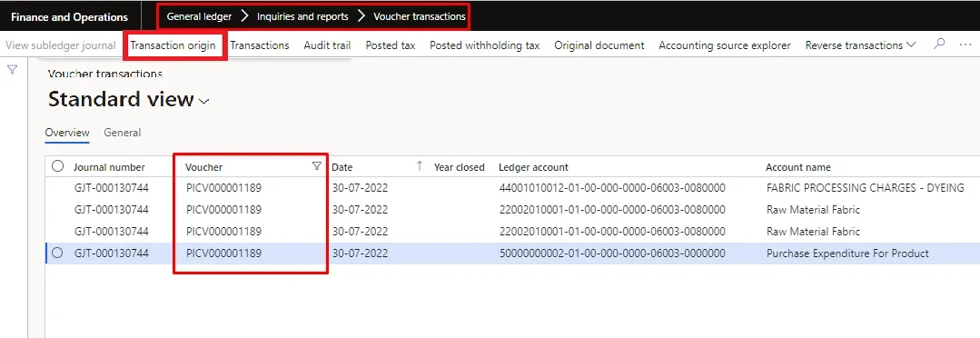The height and width of the screenshot is (338, 980).
Task: Click the Year closed column header
Action: (460, 167)
